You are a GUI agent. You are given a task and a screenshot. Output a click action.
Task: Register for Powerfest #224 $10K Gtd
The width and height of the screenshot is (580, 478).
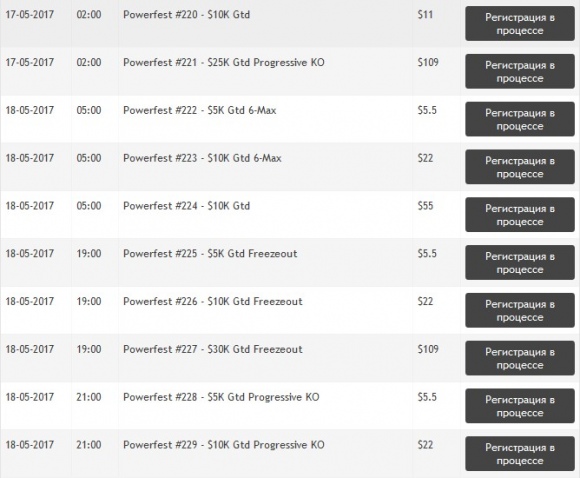pyautogui.click(x=520, y=215)
